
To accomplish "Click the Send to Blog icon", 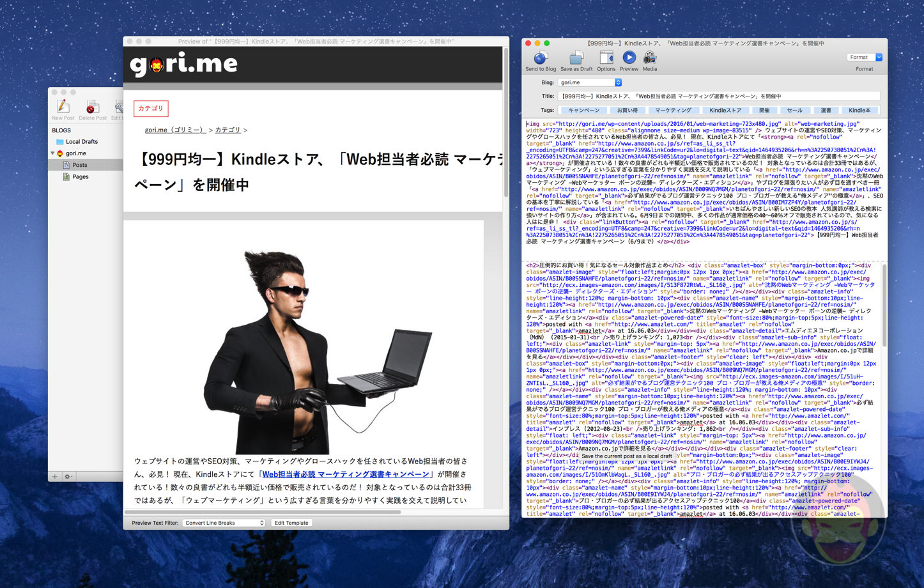I will point(540,58).
